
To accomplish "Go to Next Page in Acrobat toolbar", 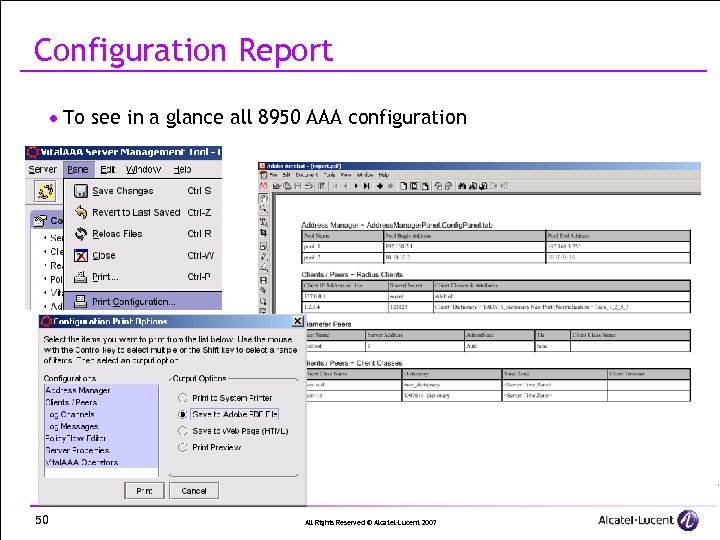I will [x=356, y=186].
